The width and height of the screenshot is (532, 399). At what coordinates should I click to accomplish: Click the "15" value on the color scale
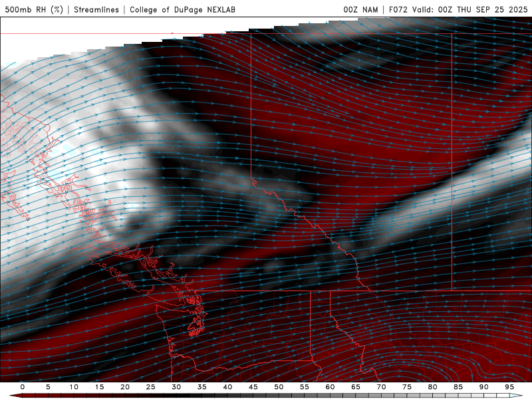(99, 387)
